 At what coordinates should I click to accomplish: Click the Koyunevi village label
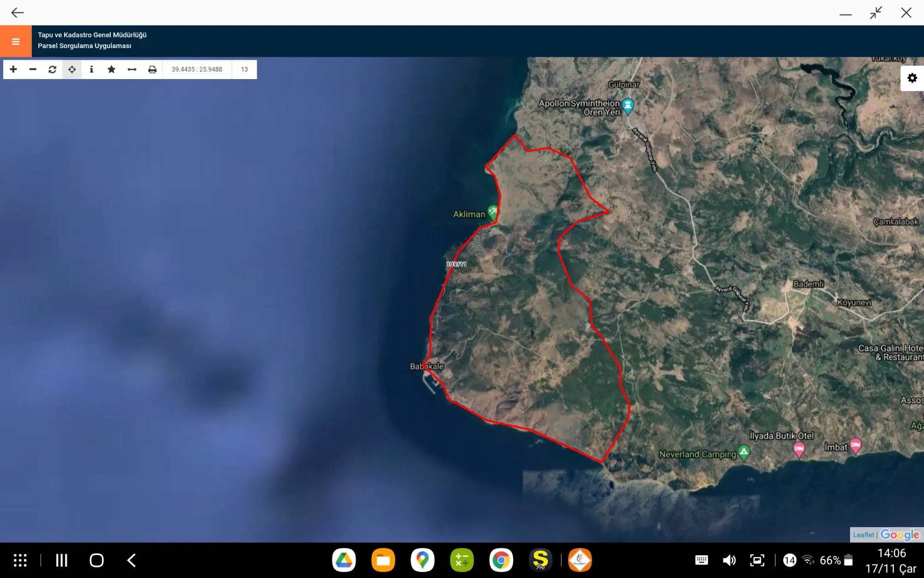coord(854,302)
